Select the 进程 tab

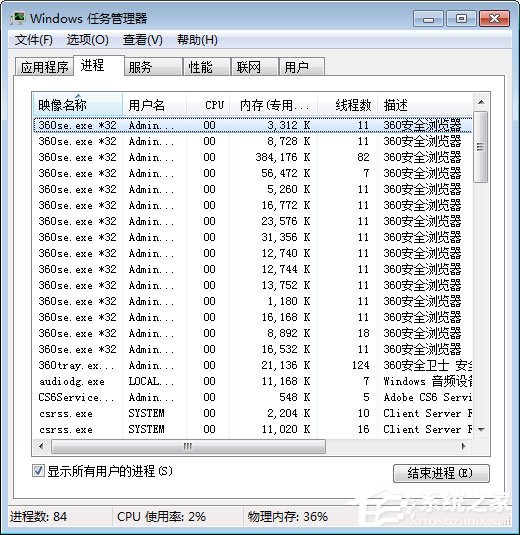click(99, 66)
